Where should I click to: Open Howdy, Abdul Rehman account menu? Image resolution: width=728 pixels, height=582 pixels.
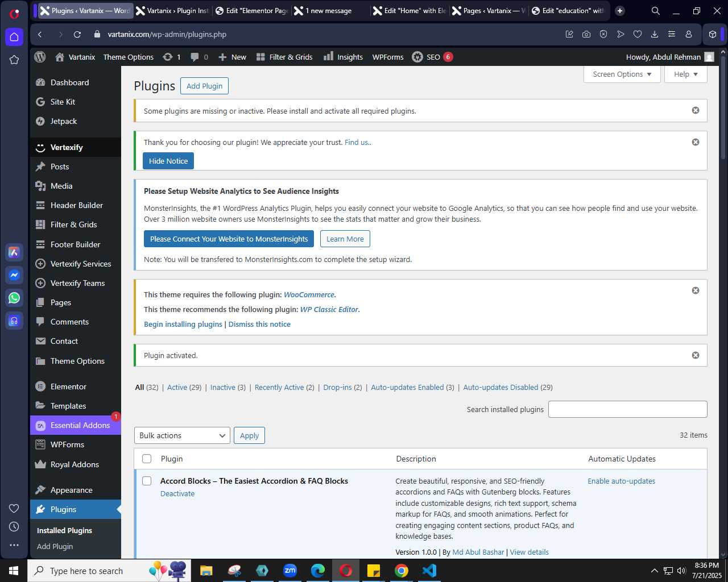tap(670, 57)
